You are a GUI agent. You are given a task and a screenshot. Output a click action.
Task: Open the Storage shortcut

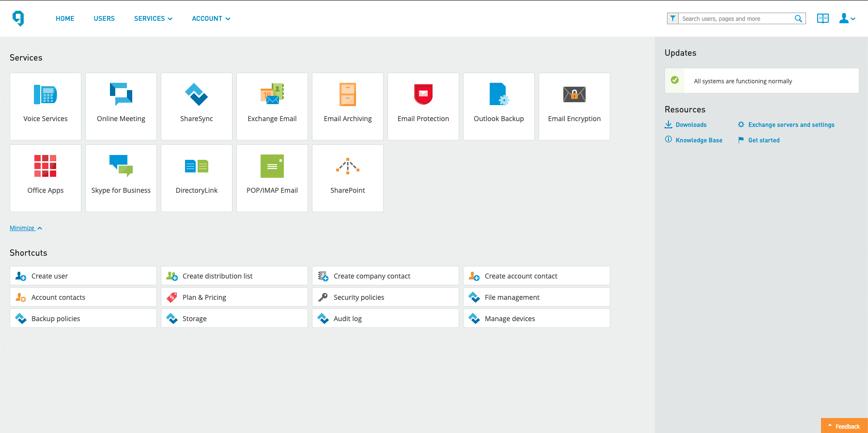(234, 318)
